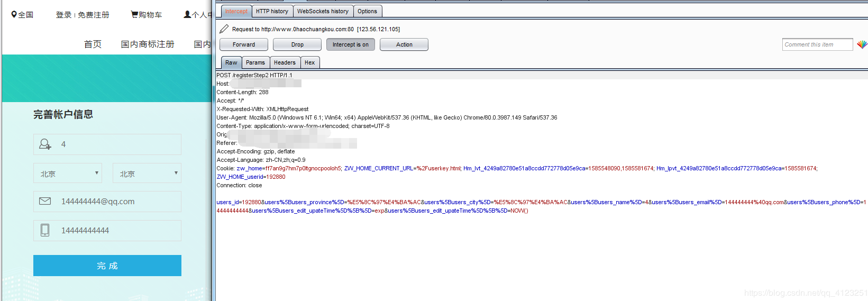The image size is (868, 301).
Task: Switch to the Intercept tab
Action: coord(236,11)
